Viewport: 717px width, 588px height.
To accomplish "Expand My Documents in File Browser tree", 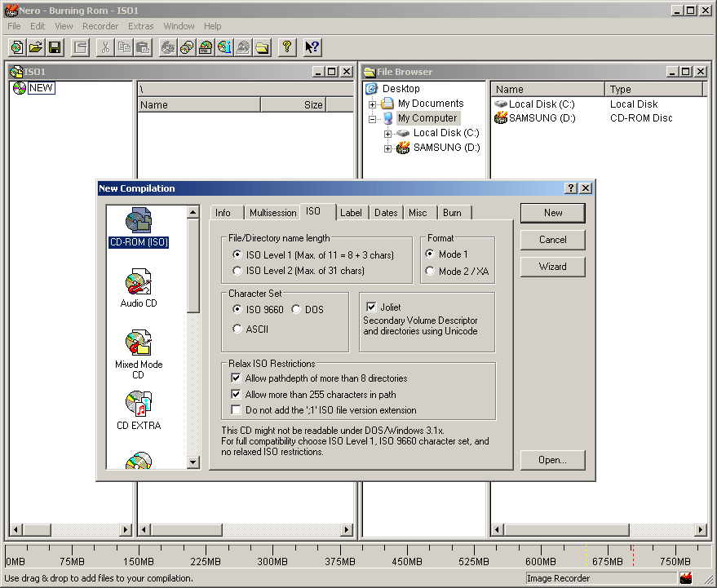I will point(372,104).
